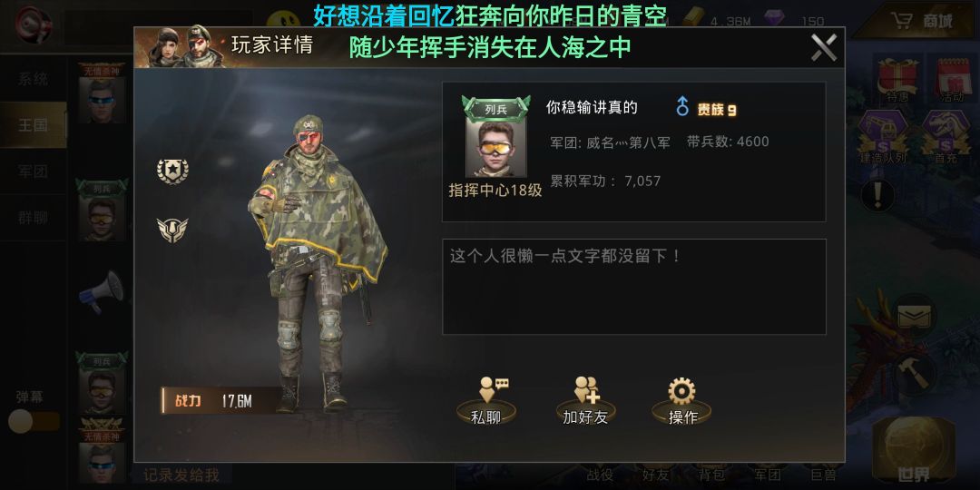Viewport: 980px width, 490px height.
Task: Open the gear operations (操作) icon
Action: click(x=681, y=401)
